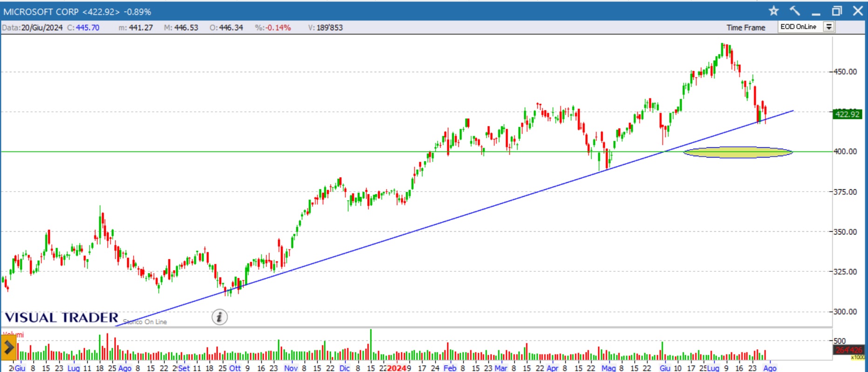Click the Dic month label on date axis

[344, 368]
